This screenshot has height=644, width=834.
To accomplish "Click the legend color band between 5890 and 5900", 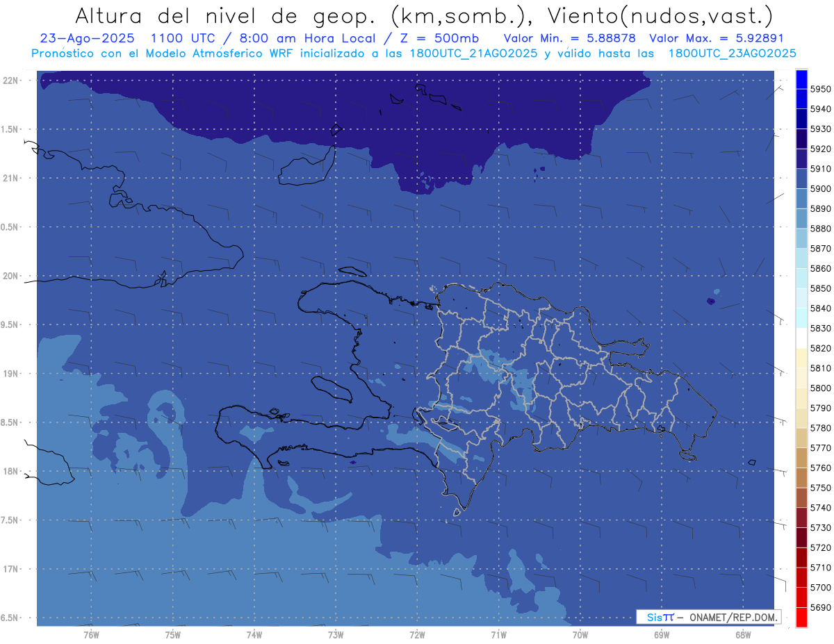I will pyautogui.click(x=801, y=199).
